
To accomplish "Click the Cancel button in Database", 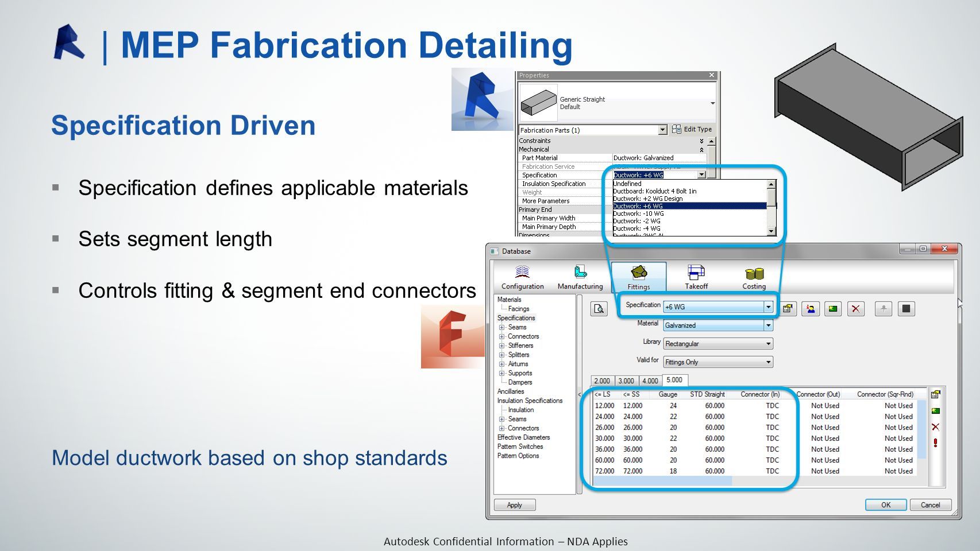I will point(931,505).
